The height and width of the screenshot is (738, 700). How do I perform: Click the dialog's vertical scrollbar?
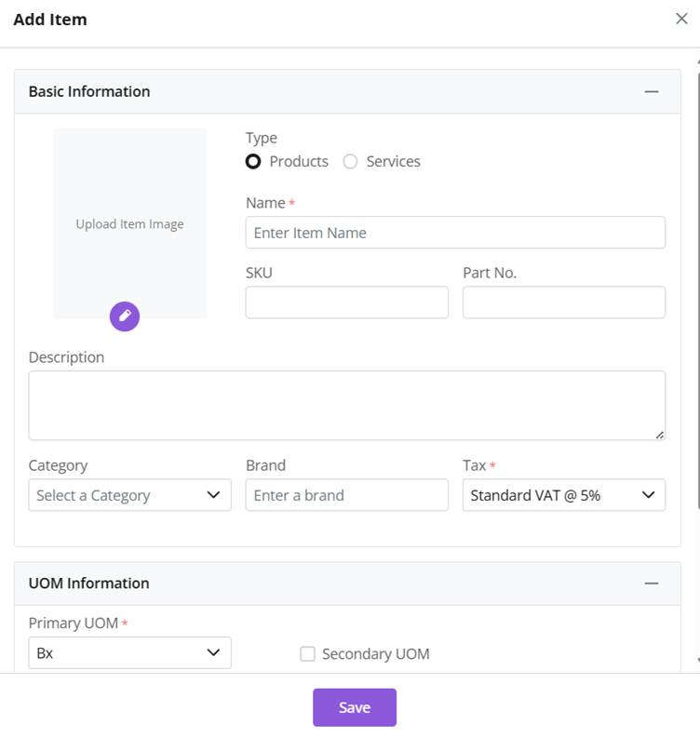[x=697, y=279]
